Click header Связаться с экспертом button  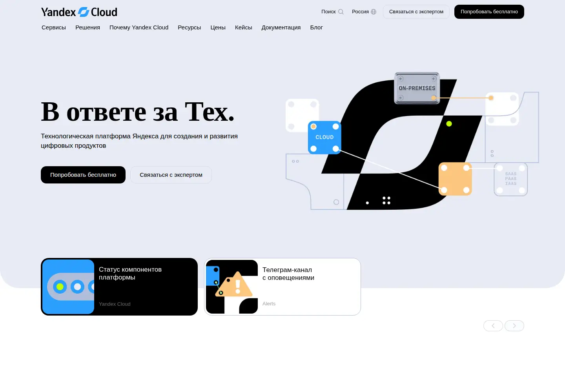pos(416,12)
